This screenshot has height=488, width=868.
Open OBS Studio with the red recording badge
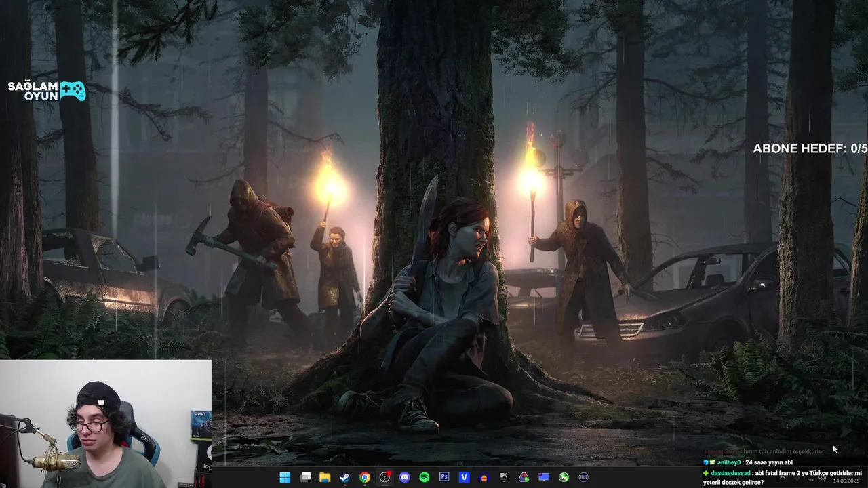385,477
